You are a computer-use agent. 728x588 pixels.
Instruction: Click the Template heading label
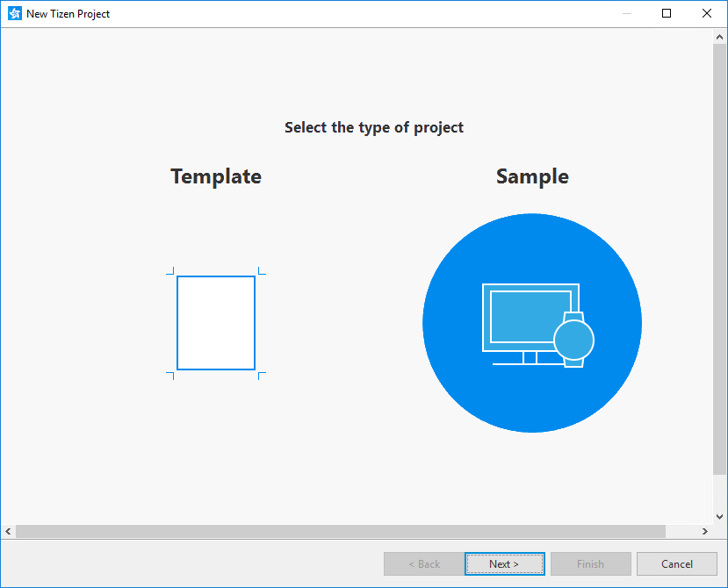coord(215,176)
